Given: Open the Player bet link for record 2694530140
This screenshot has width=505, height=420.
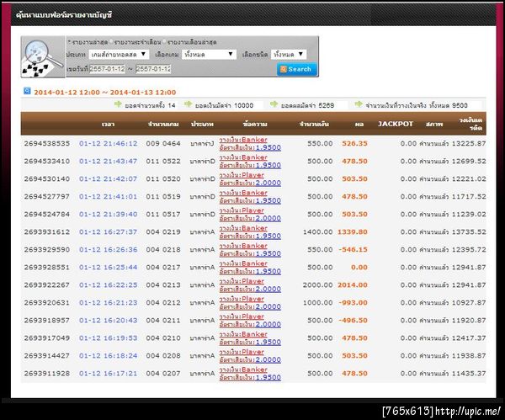Looking at the screenshot, I should click(242, 175).
